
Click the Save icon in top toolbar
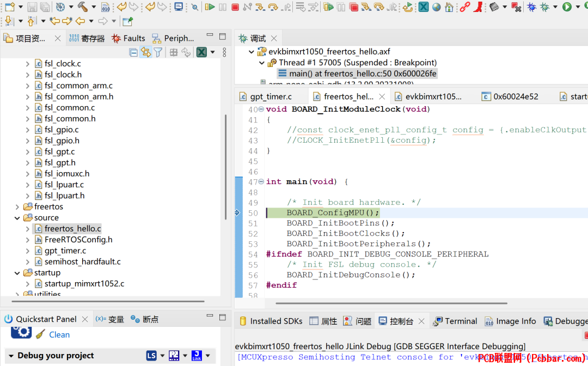tap(32, 7)
